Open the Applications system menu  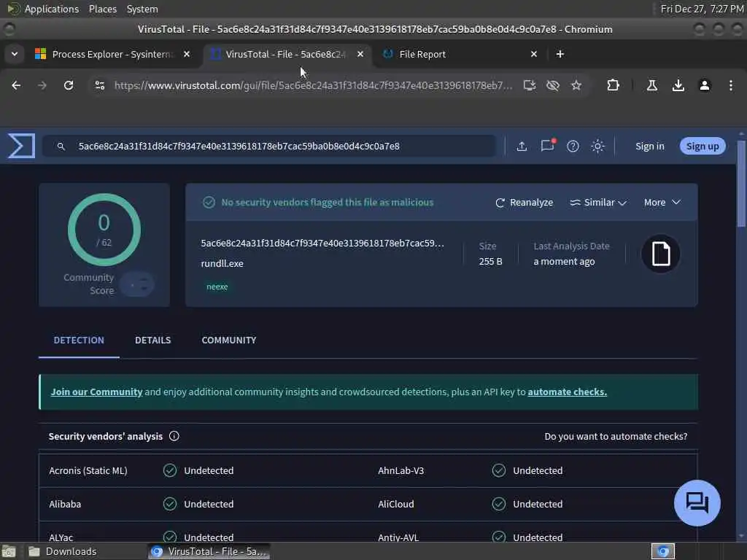click(52, 9)
